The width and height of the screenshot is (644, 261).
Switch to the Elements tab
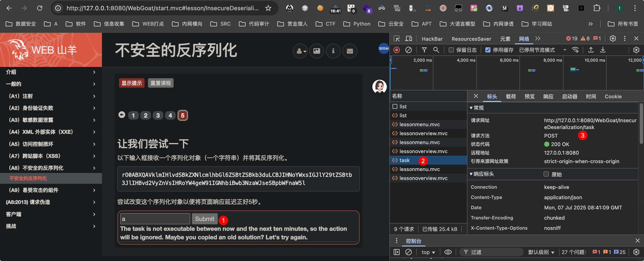coord(505,39)
